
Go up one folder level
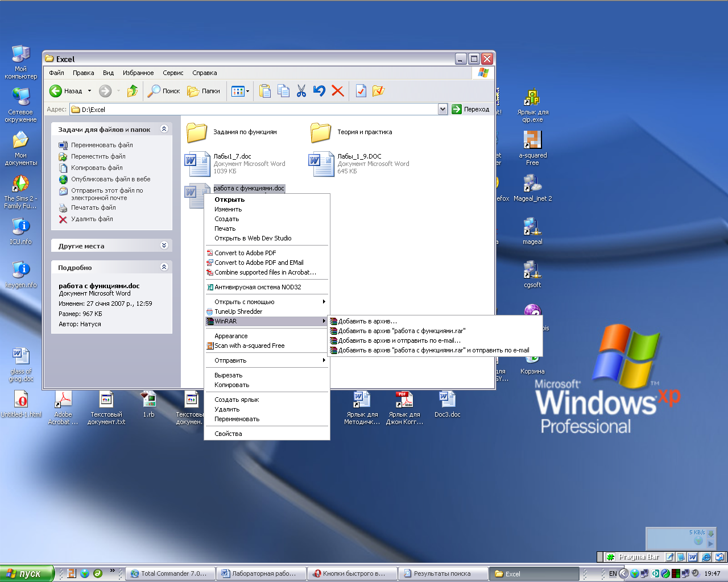(133, 91)
